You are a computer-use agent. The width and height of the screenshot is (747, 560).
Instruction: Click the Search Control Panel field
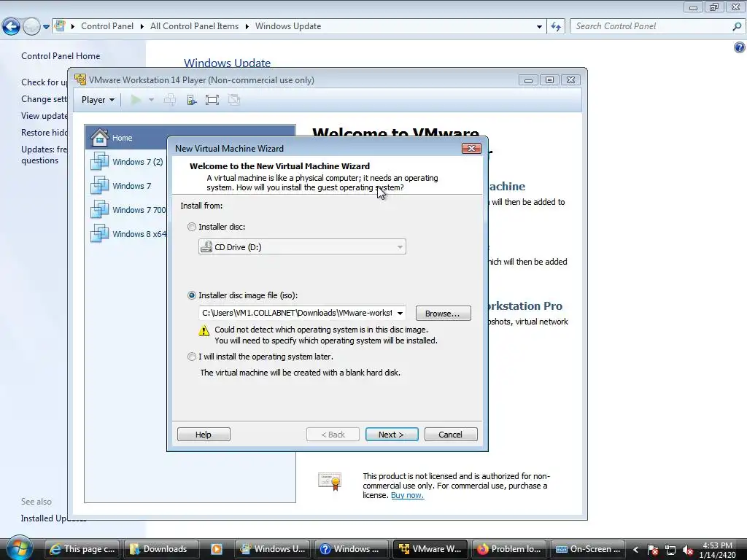(x=651, y=26)
